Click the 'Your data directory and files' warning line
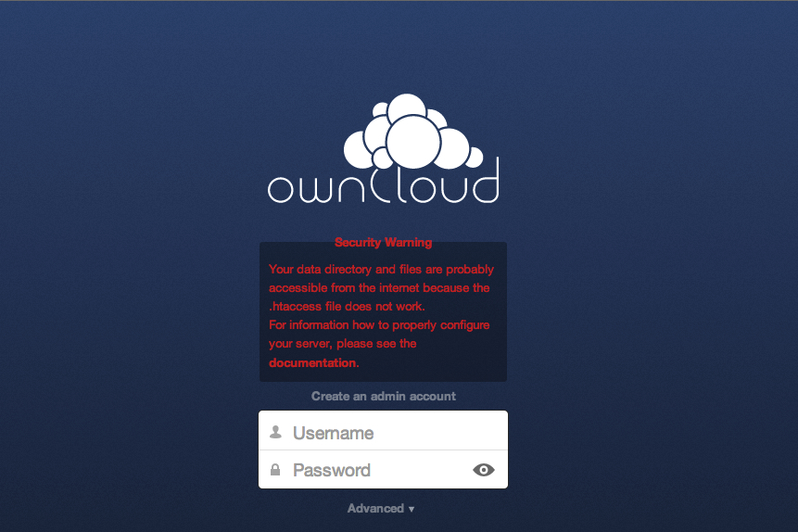The width and height of the screenshot is (798, 532). (x=381, y=270)
